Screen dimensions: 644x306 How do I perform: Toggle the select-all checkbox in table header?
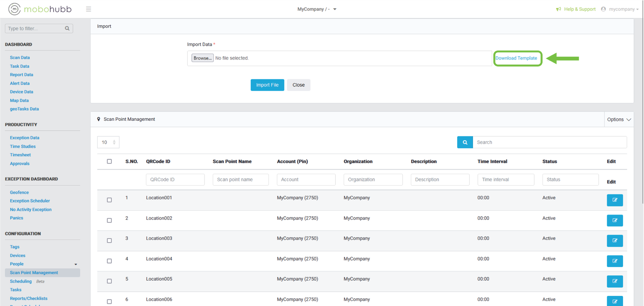coord(109,161)
